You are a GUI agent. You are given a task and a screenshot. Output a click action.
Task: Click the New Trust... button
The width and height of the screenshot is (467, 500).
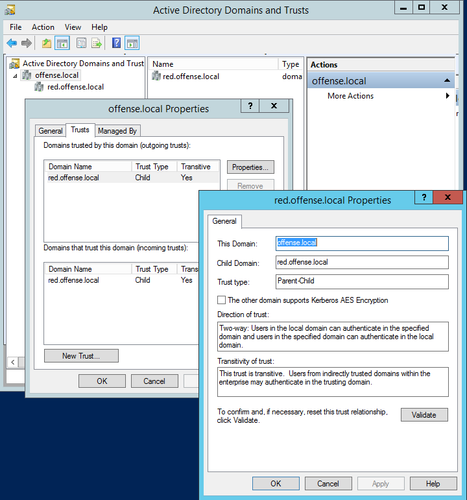[81, 356]
